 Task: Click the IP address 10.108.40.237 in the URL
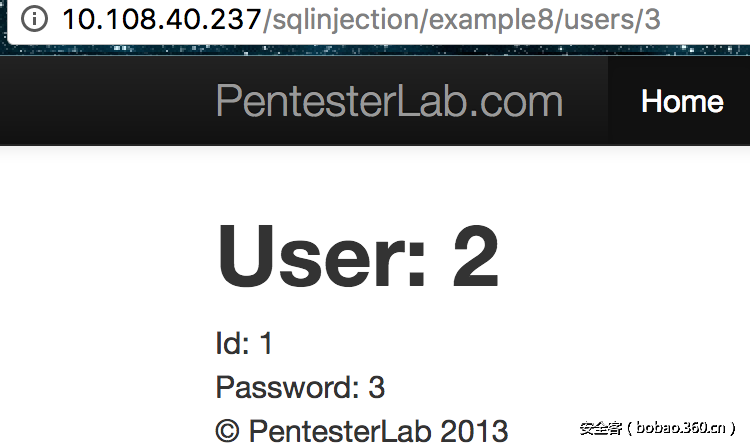click(x=160, y=19)
